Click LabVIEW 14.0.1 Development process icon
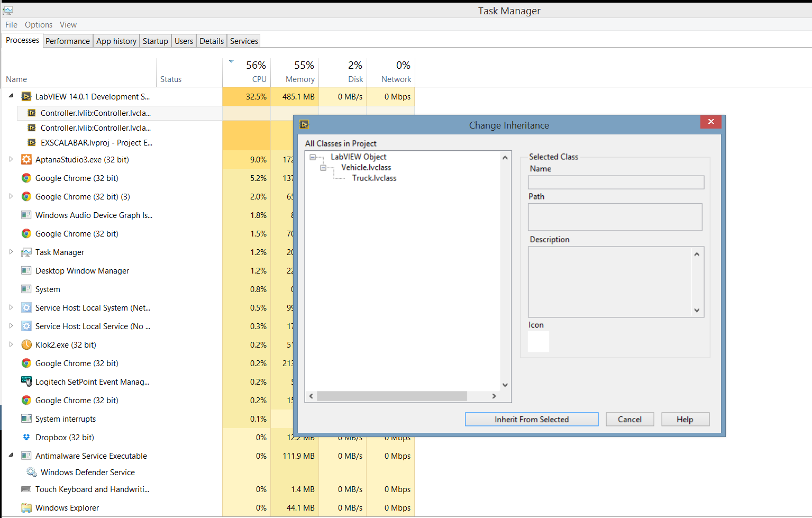The image size is (812, 518). (26, 96)
